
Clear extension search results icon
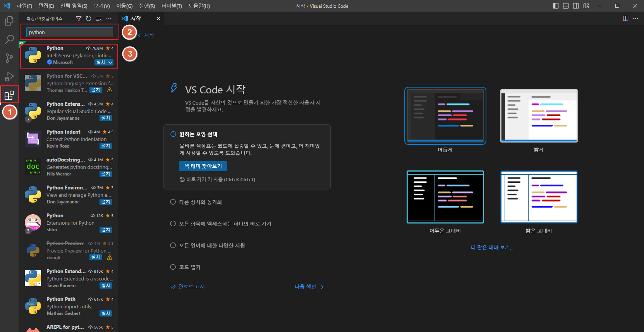pos(99,19)
